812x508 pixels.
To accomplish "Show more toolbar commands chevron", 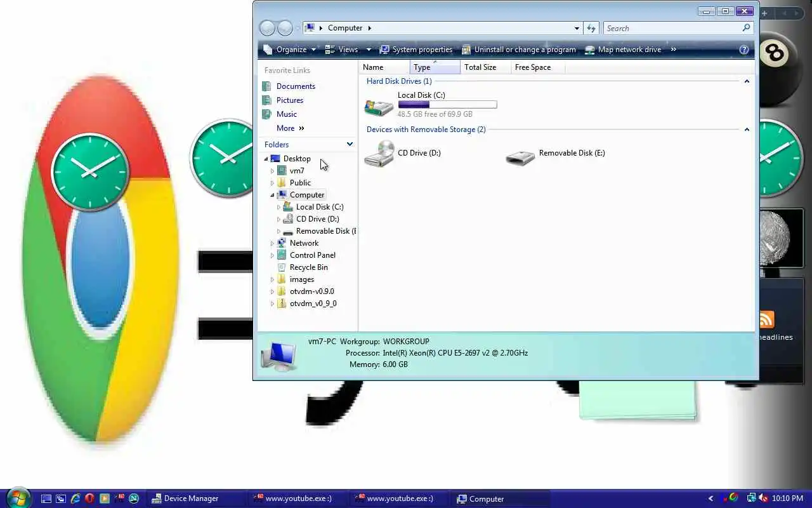I will pyautogui.click(x=673, y=50).
